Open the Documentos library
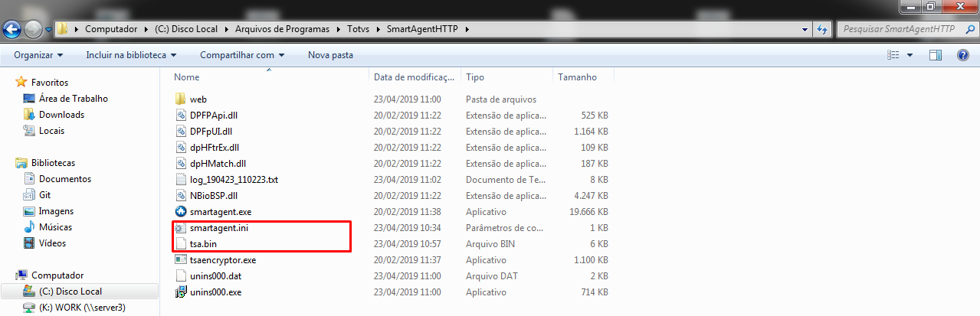The image size is (980, 316). click(57, 179)
